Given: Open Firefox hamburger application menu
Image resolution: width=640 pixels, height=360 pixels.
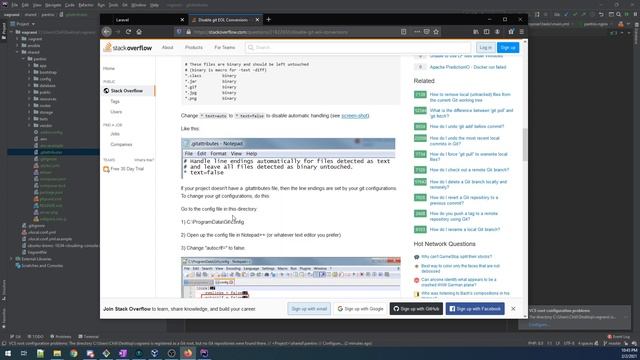Looking at the screenshot, I should (522, 31).
